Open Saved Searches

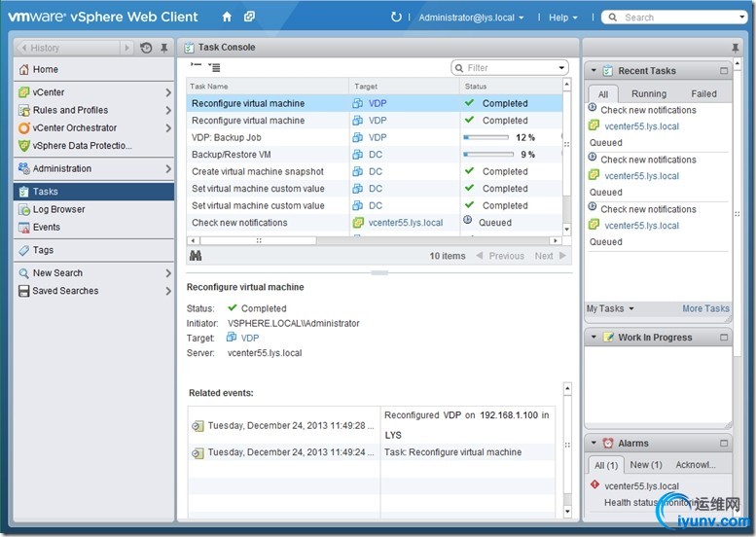click(93, 291)
